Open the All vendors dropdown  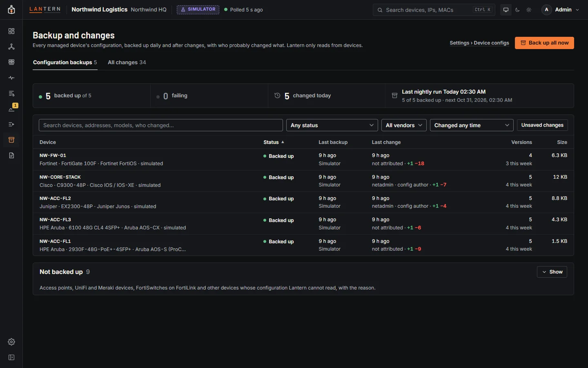404,125
